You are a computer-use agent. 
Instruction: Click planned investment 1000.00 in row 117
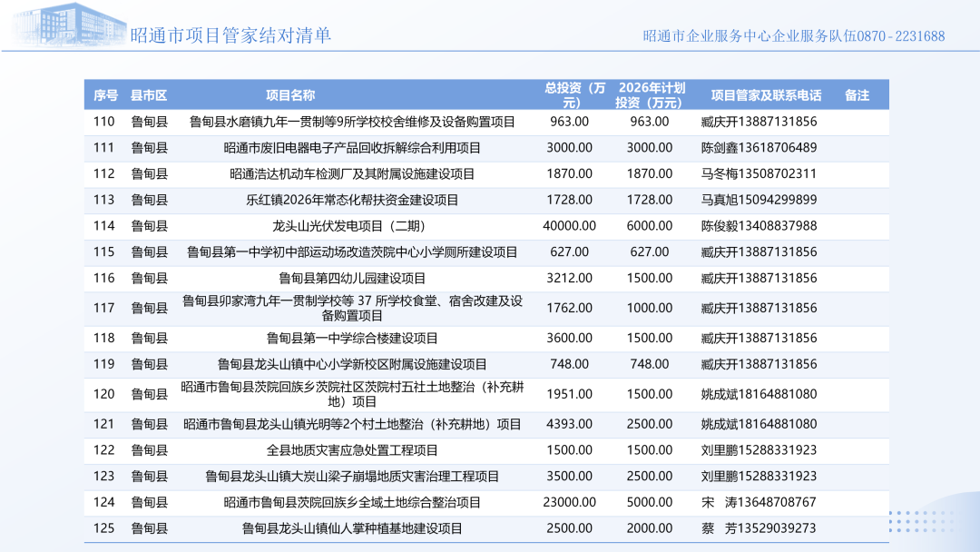click(650, 308)
